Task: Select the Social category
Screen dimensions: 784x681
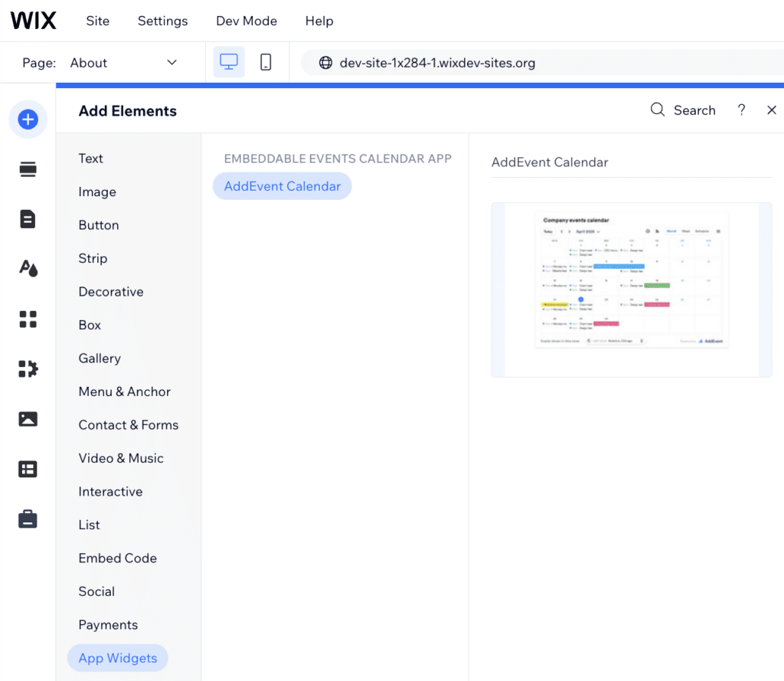Action: click(96, 591)
